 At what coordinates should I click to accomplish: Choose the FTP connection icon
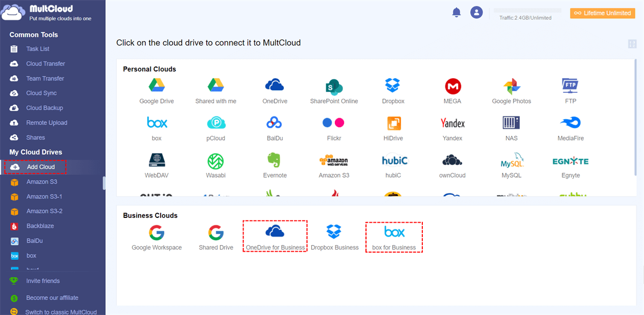tap(570, 91)
